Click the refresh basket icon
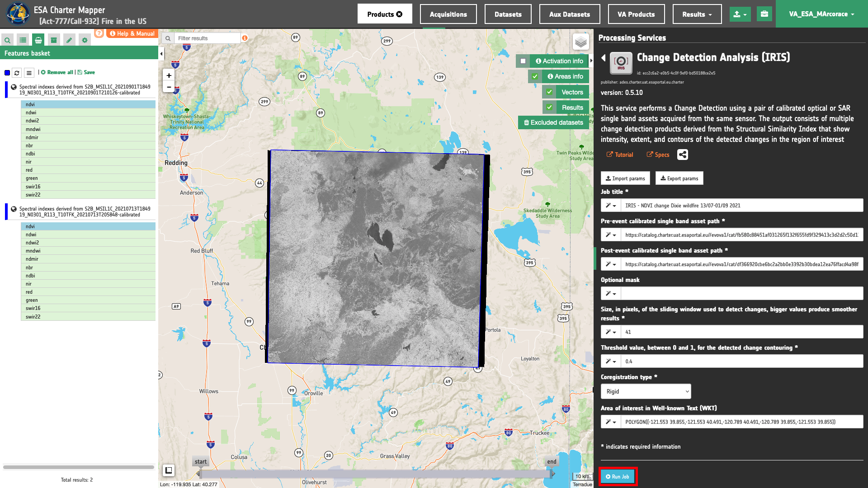868x488 pixels. 17,73
